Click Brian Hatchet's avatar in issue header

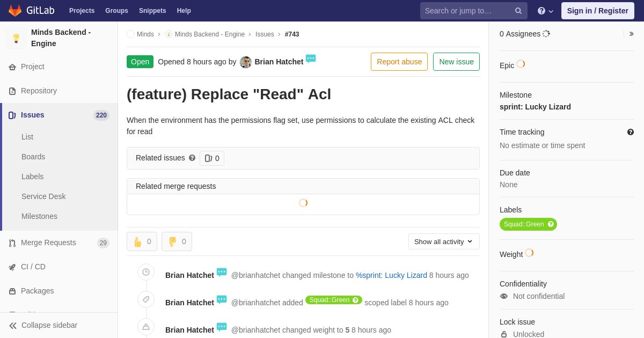tap(246, 62)
